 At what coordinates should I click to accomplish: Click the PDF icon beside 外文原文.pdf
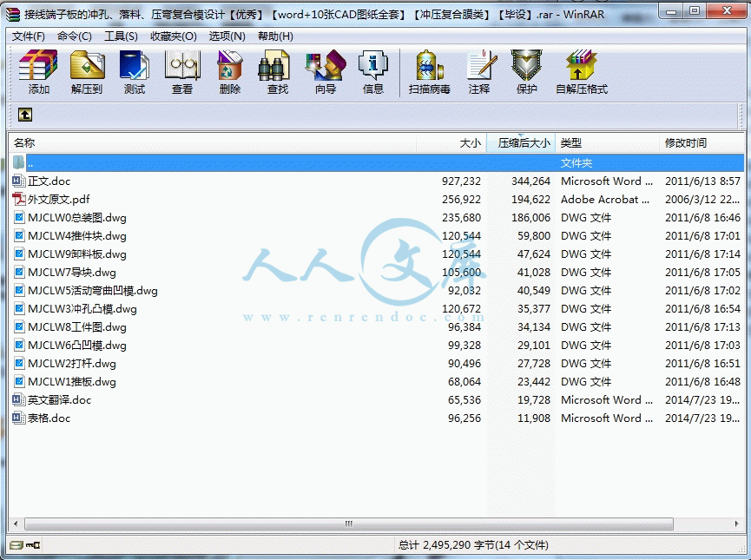19,200
